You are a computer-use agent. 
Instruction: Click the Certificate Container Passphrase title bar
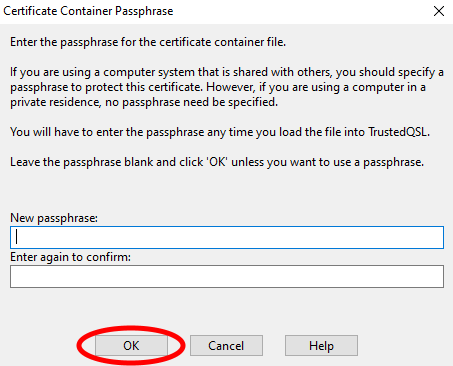[213, 11]
